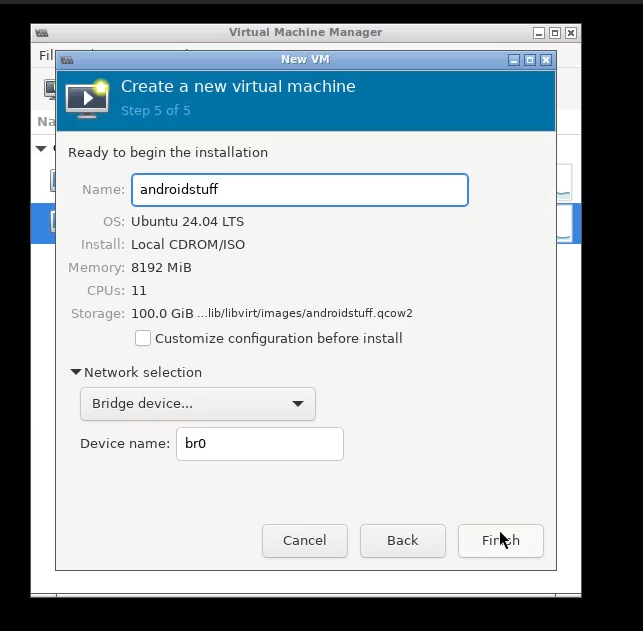The height and width of the screenshot is (631, 643).
Task: Go back using the Back button
Action: [403, 540]
